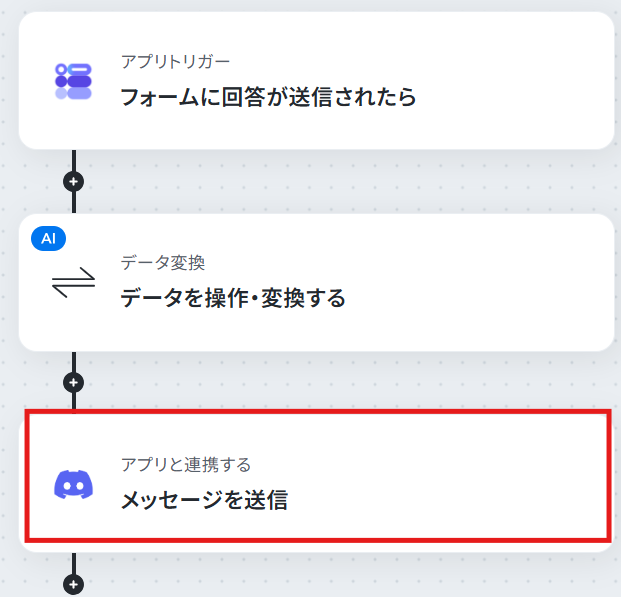Click the form app icon in trigger card
621x597 pixels.
click(73, 81)
